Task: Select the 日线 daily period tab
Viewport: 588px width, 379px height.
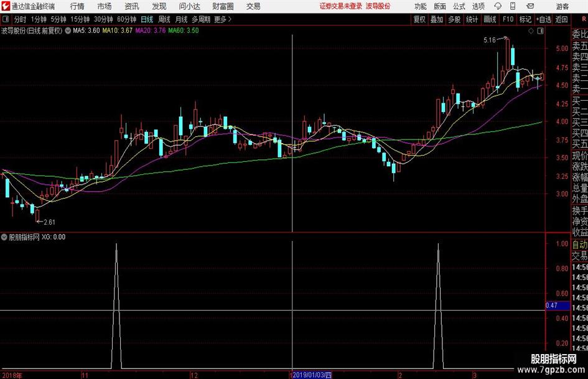Action: 147,19
